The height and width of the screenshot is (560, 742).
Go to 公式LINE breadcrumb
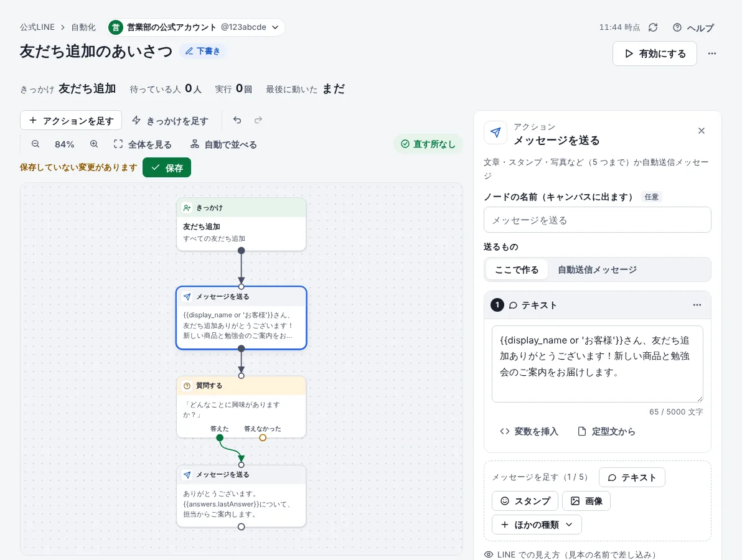point(37,27)
